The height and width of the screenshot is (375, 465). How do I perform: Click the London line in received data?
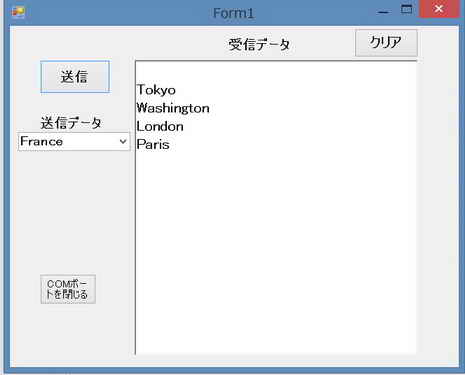[160, 126]
